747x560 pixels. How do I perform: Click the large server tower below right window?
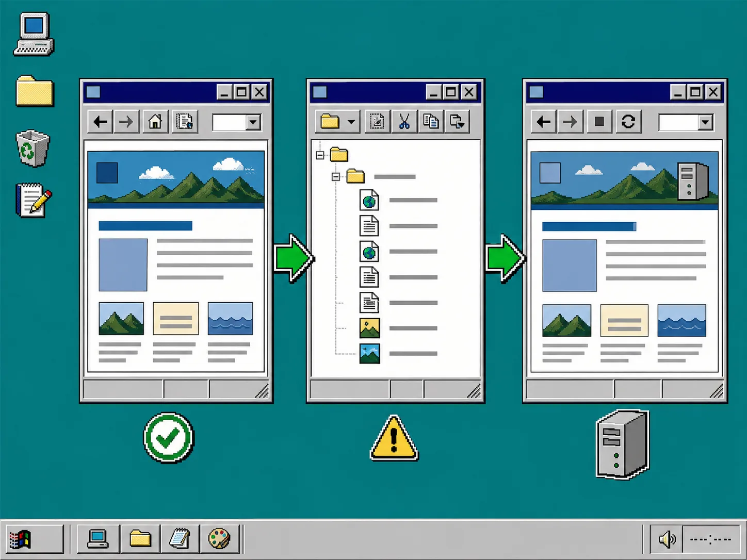click(622, 444)
